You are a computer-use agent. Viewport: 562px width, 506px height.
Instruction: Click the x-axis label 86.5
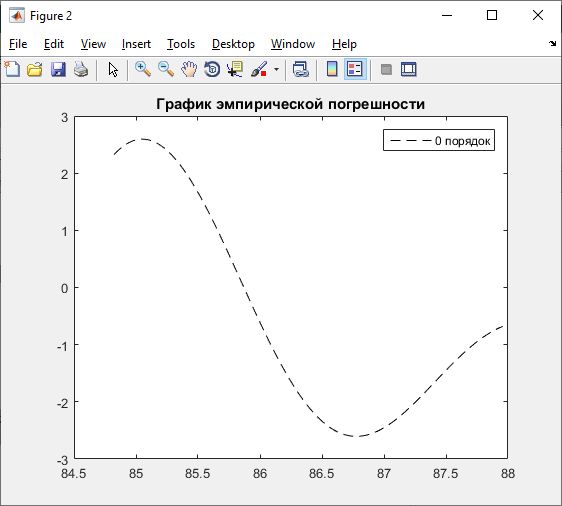coord(322,474)
